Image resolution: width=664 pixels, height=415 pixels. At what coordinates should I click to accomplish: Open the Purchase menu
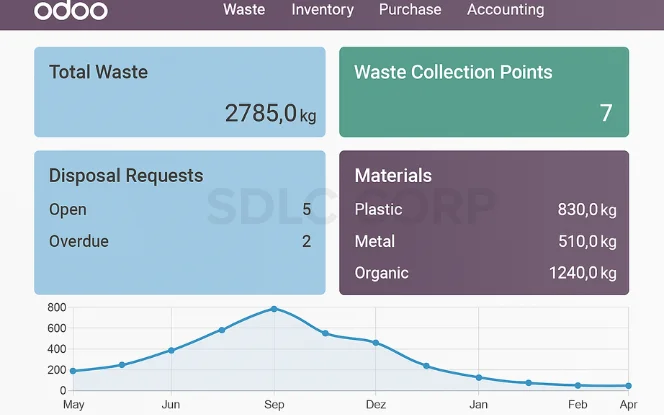[x=410, y=9]
